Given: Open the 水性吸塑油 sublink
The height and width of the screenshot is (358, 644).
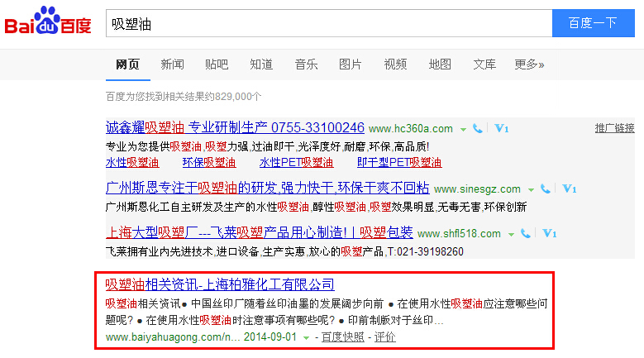Looking at the screenshot, I should pyautogui.click(x=132, y=163).
